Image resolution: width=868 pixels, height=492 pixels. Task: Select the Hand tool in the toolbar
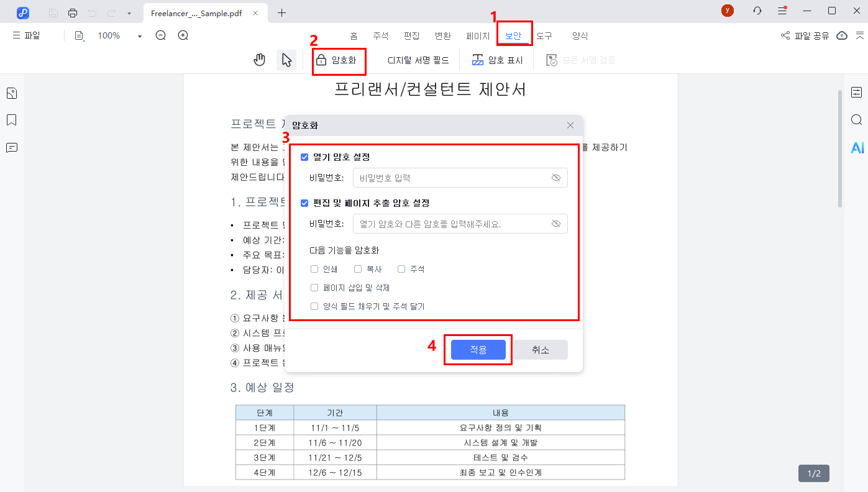[x=259, y=59]
